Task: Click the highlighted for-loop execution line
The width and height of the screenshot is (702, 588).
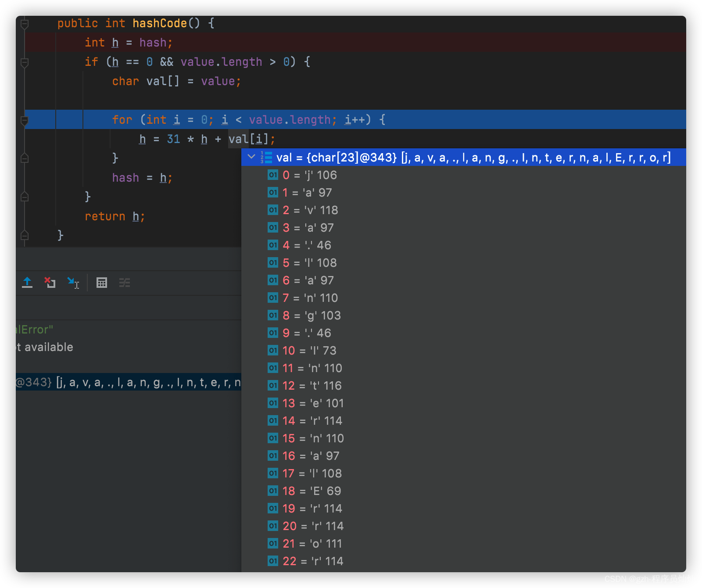Action: pos(355,119)
